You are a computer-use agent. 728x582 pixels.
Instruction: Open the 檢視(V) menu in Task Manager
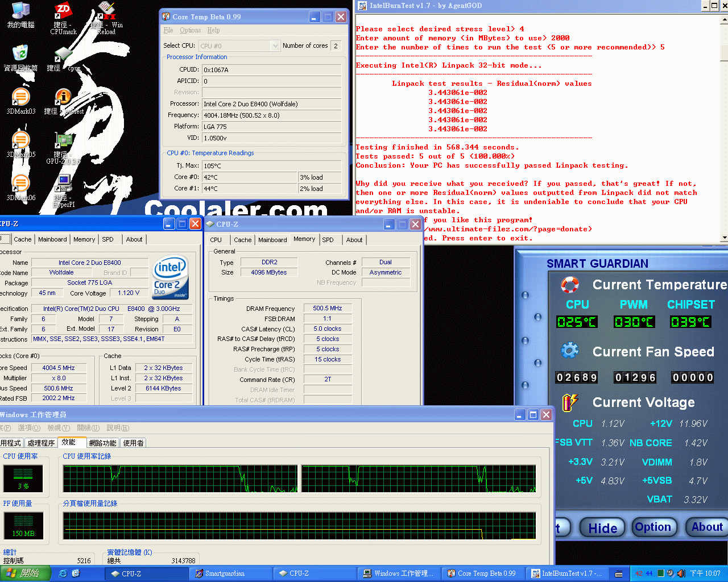click(59, 428)
